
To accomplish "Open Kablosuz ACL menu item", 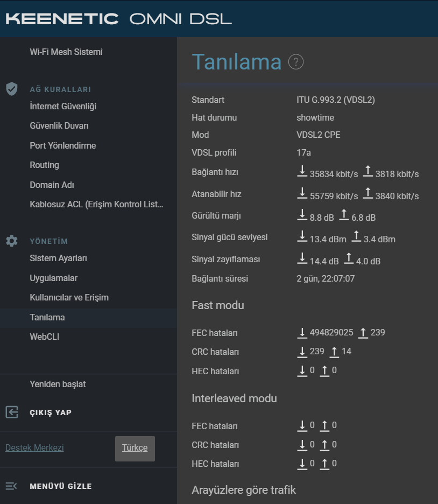I will (96, 204).
